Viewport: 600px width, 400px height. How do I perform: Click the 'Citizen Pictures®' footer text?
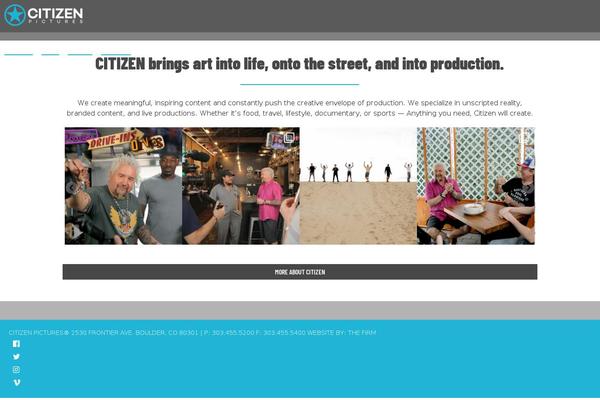(39, 333)
